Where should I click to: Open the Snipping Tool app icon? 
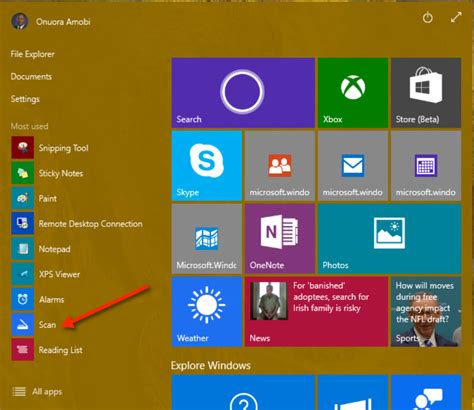23,147
